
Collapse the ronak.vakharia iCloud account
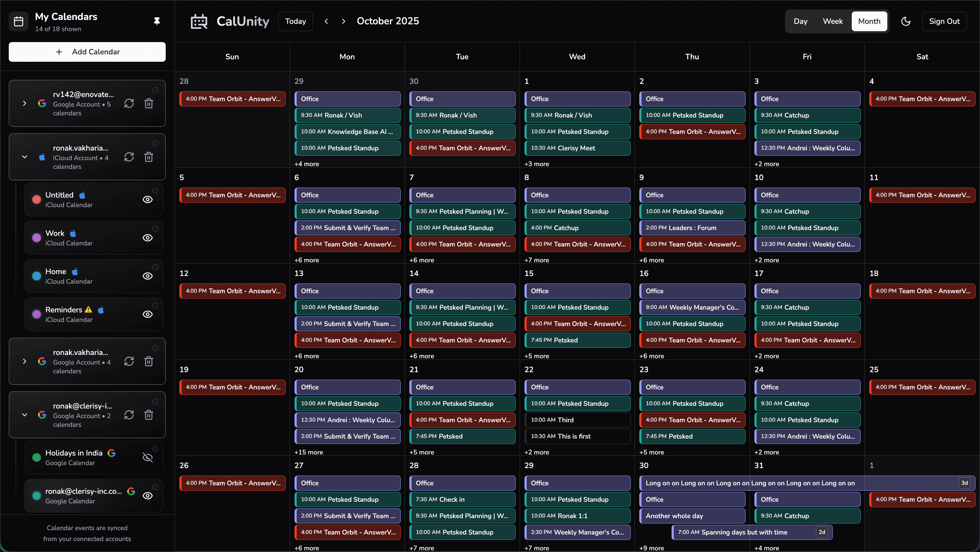[x=25, y=157]
